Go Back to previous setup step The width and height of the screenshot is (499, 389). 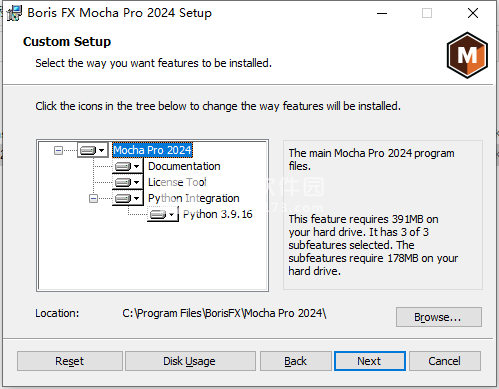(296, 361)
